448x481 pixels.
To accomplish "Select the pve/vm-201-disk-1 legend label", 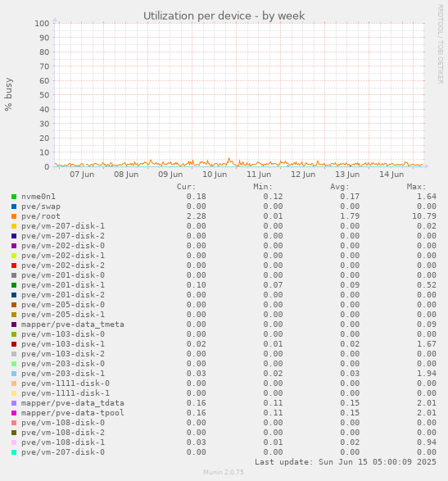I will tap(63, 284).
